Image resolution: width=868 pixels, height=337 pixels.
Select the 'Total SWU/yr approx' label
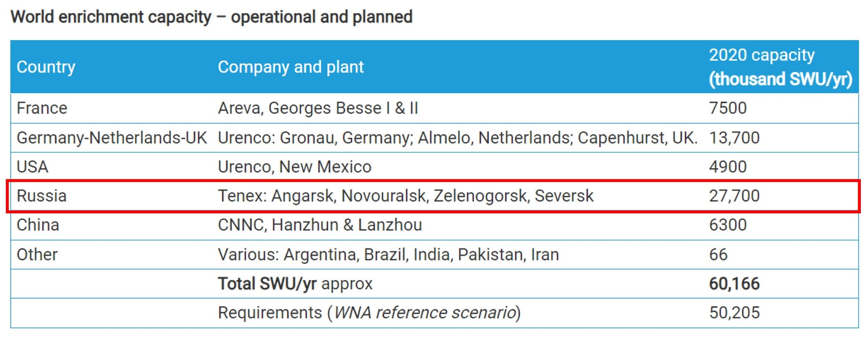tap(295, 284)
